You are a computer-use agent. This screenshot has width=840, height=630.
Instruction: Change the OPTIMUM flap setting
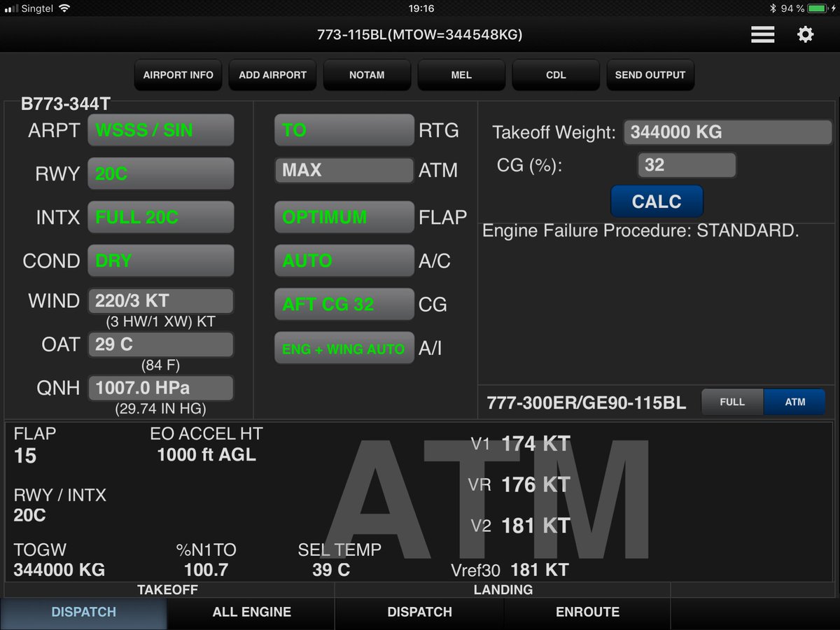344,217
